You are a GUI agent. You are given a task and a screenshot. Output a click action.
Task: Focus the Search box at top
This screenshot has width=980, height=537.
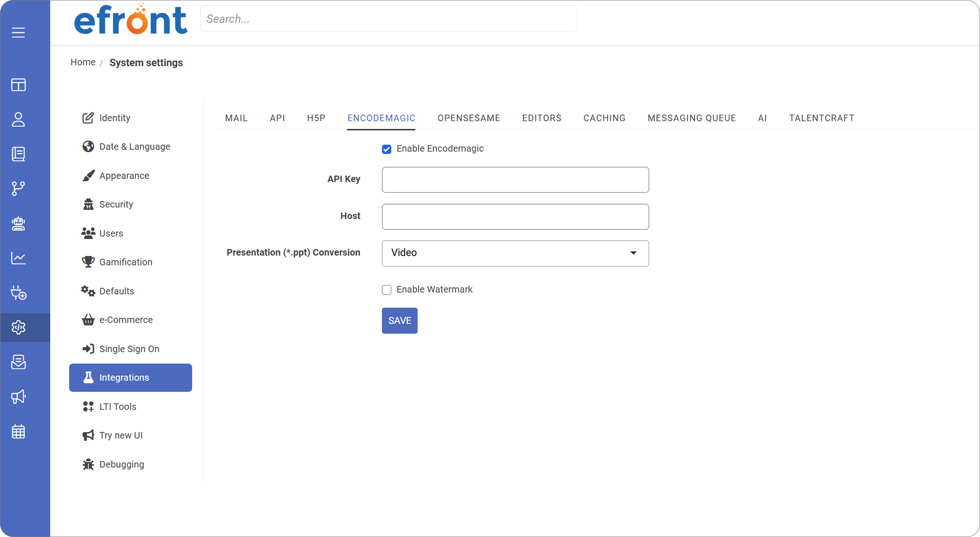pos(389,19)
